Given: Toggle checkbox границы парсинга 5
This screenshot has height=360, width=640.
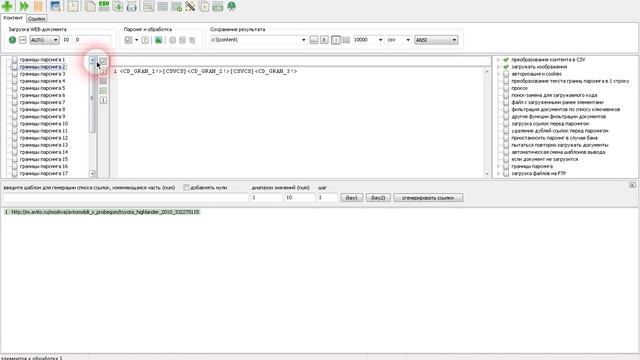Looking at the screenshot, I should coord(15,88).
